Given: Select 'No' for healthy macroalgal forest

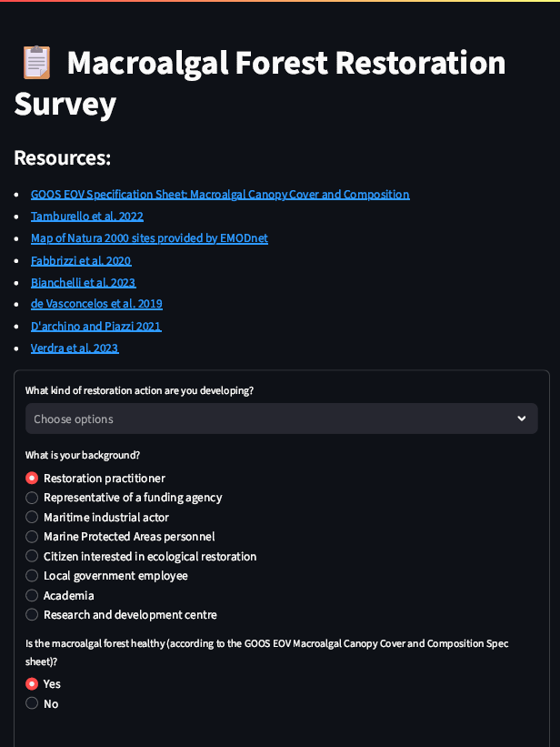Looking at the screenshot, I should (x=32, y=703).
